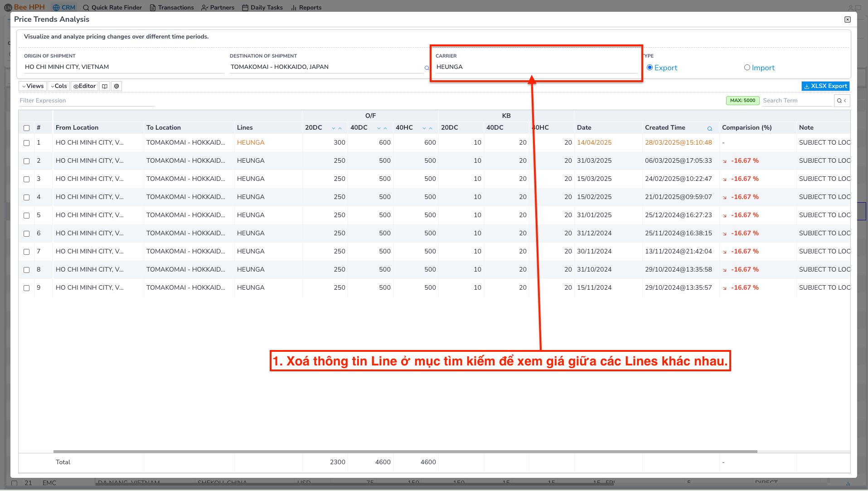Click the Carrier field showing HEUNGA

tap(535, 67)
